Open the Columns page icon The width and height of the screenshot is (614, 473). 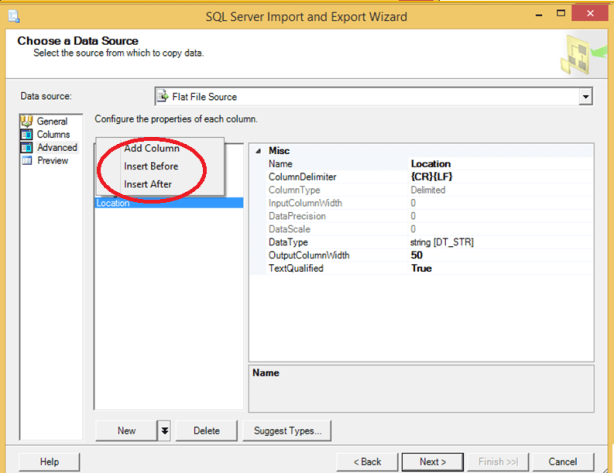(x=27, y=135)
